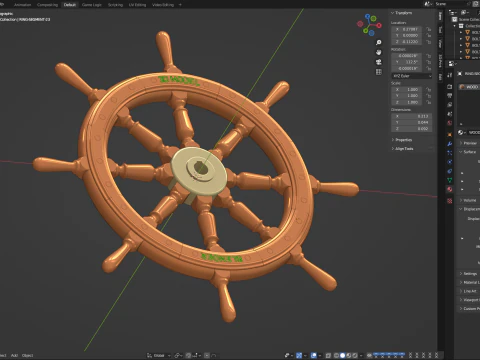The image size is (480, 360).
Task: Switch to the Video Editing workspace tab
Action: click(x=163, y=5)
